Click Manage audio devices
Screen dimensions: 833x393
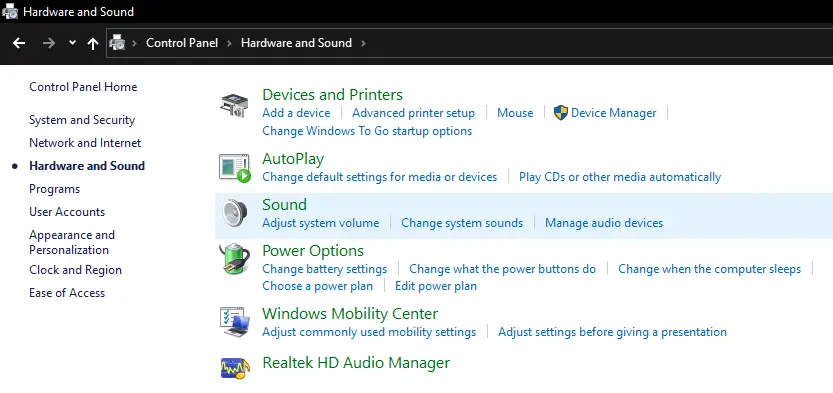tap(604, 223)
